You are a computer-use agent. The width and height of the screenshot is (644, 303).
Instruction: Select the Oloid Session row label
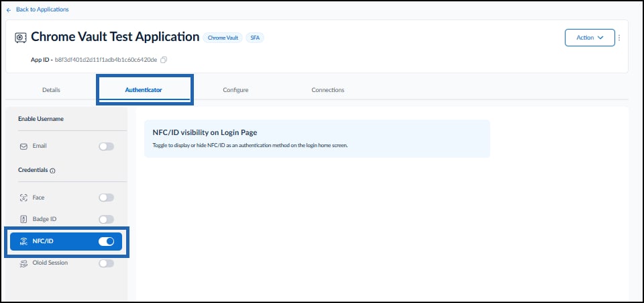pyautogui.click(x=50, y=262)
